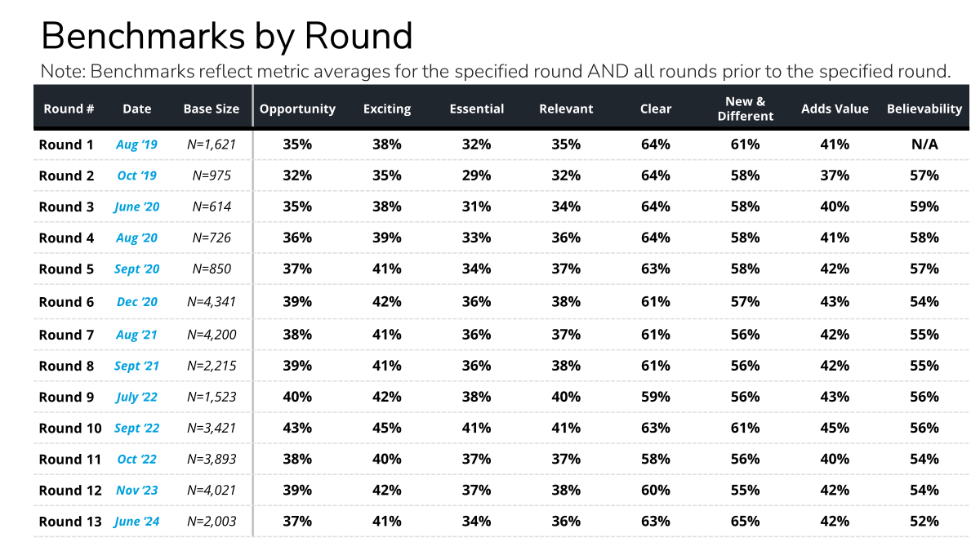Open the July '22 date link
The image size is (980, 551).
pyautogui.click(x=136, y=397)
